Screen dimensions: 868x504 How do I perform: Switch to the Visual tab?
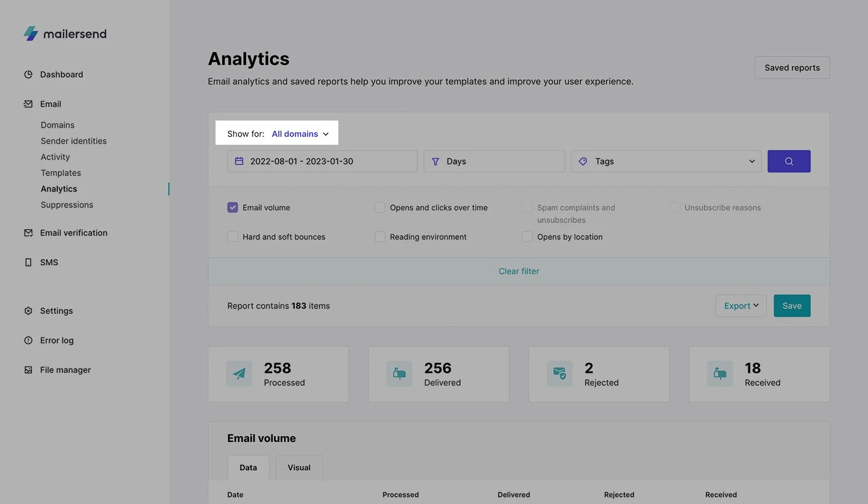pyautogui.click(x=299, y=467)
